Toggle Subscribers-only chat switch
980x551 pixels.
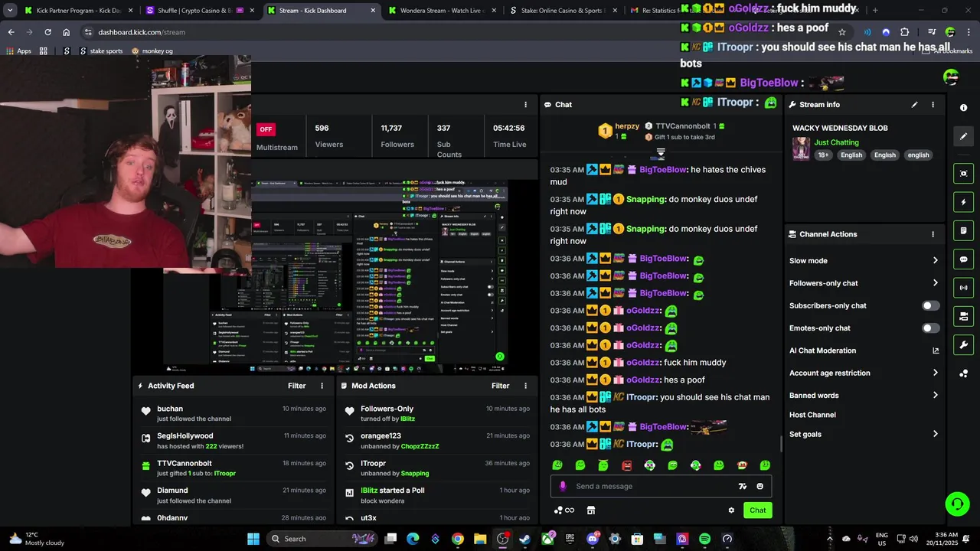tap(930, 305)
